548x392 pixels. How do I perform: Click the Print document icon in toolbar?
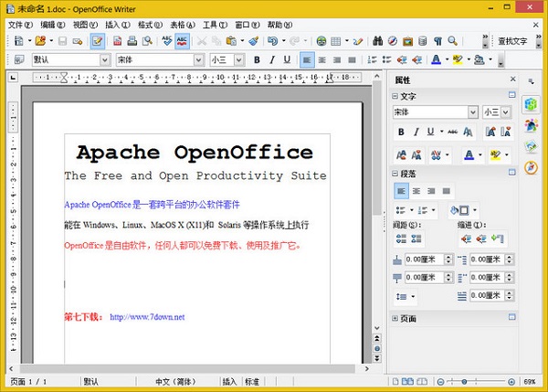click(x=132, y=41)
